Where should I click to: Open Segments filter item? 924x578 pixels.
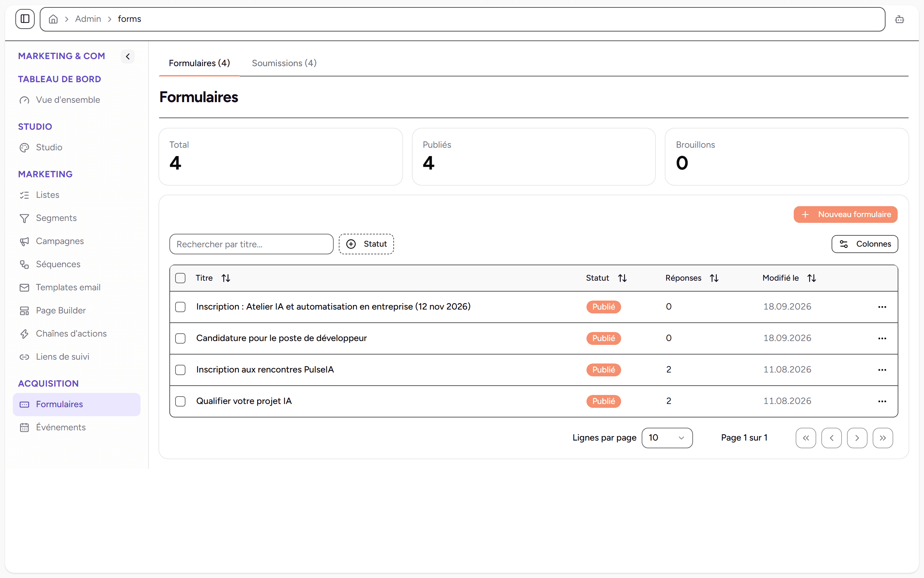coord(76,218)
